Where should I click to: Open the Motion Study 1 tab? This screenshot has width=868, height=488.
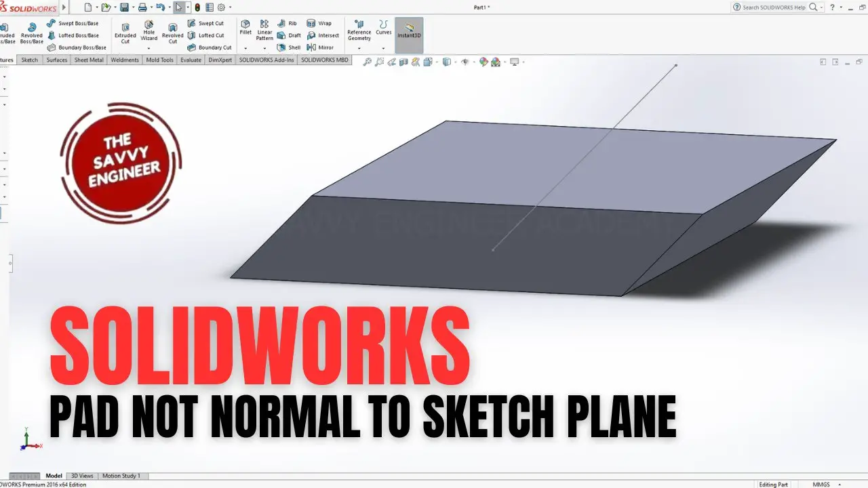[123, 476]
